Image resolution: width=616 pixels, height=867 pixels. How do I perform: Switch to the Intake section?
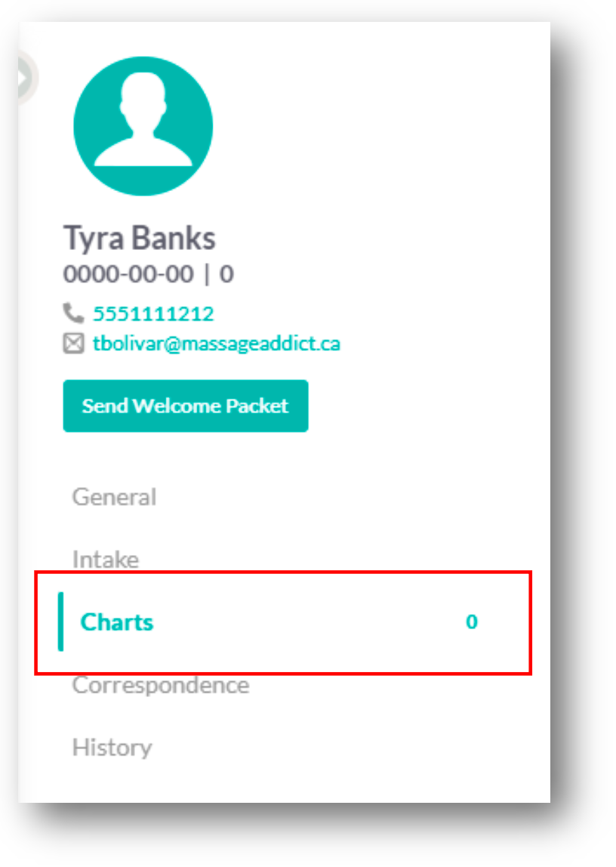pyautogui.click(x=106, y=560)
